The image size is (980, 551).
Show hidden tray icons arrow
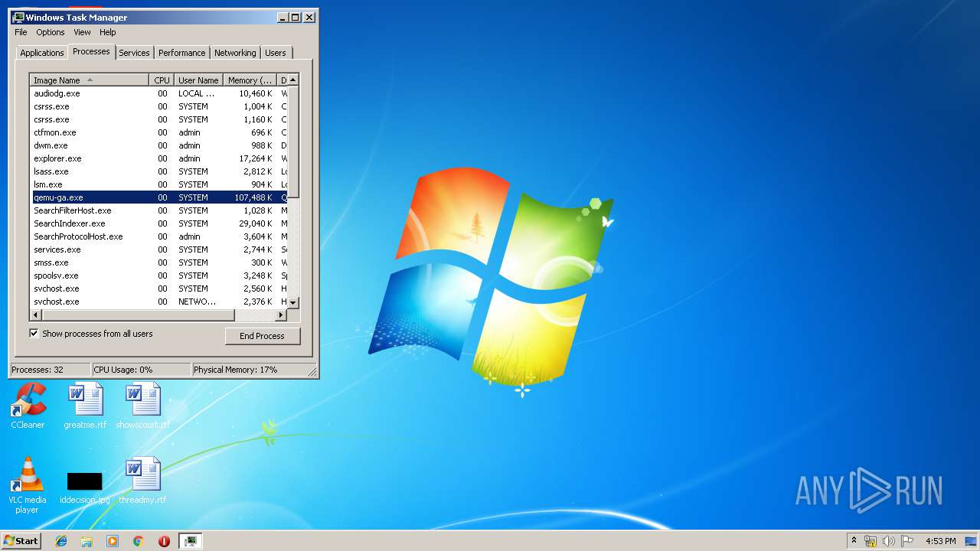pos(854,541)
